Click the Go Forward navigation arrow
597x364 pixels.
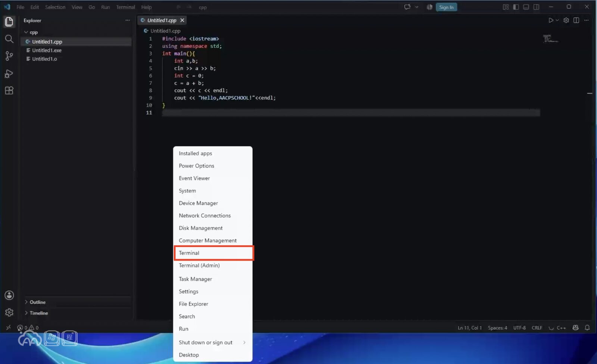point(189,7)
